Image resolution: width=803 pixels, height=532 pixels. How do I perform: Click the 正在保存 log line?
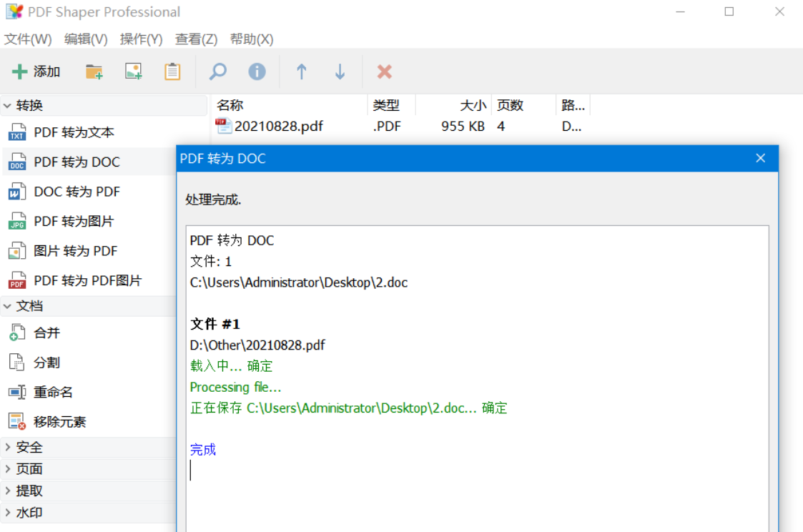349,408
